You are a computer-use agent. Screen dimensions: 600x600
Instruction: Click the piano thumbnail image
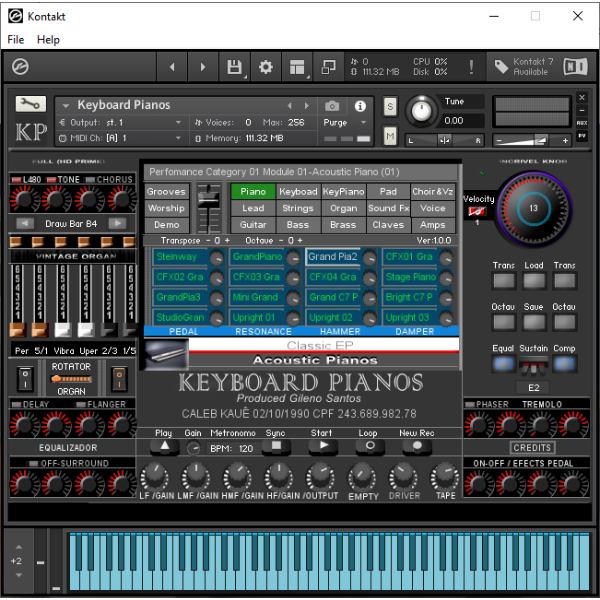(166, 354)
